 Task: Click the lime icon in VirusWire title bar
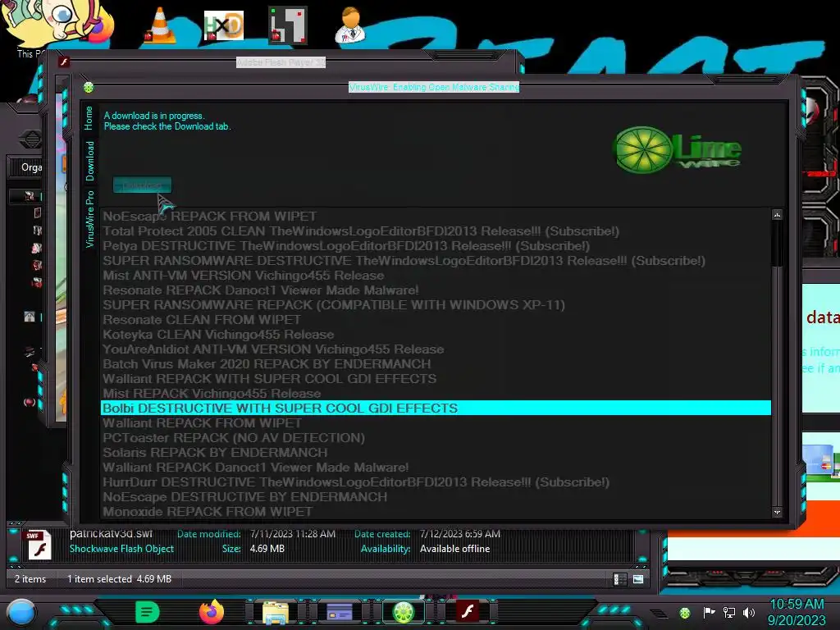(x=89, y=87)
